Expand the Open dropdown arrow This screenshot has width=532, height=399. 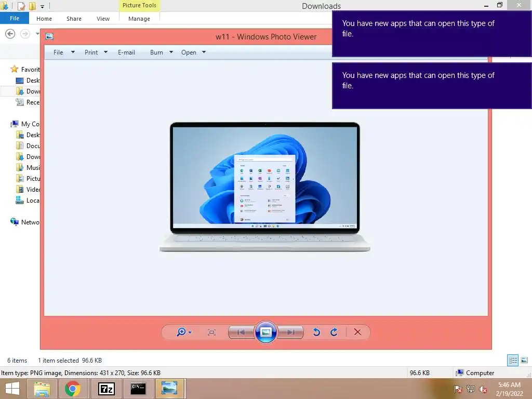click(204, 52)
